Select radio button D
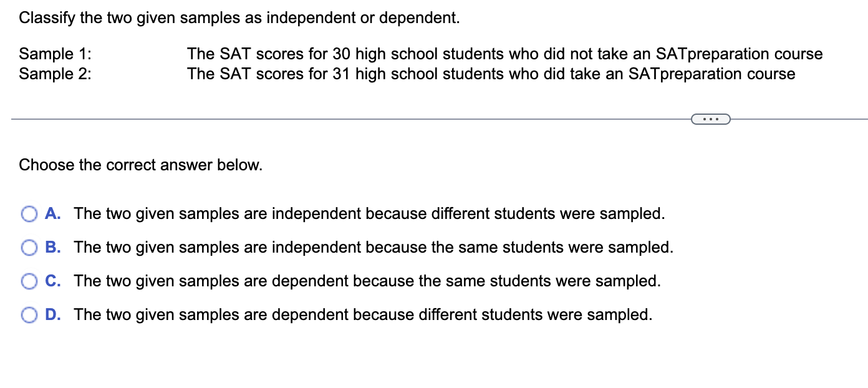The height and width of the screenshot is (388, 868). coord(29,315)
